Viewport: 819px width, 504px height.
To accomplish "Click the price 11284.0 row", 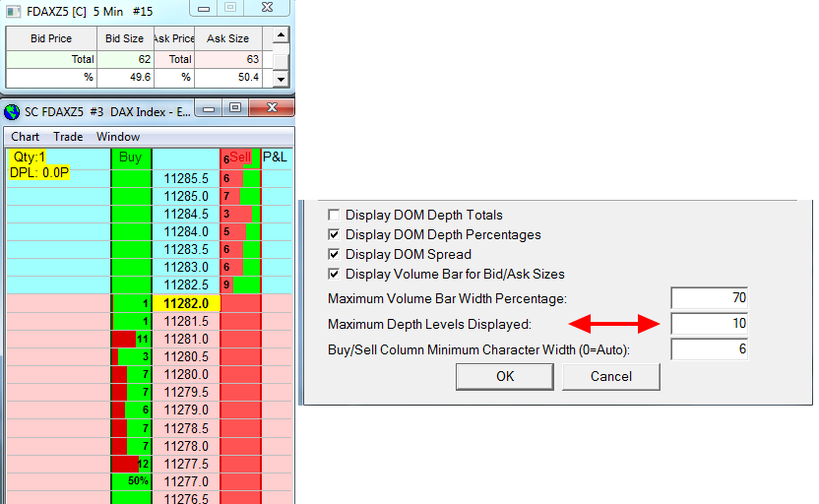I will 186,232.
